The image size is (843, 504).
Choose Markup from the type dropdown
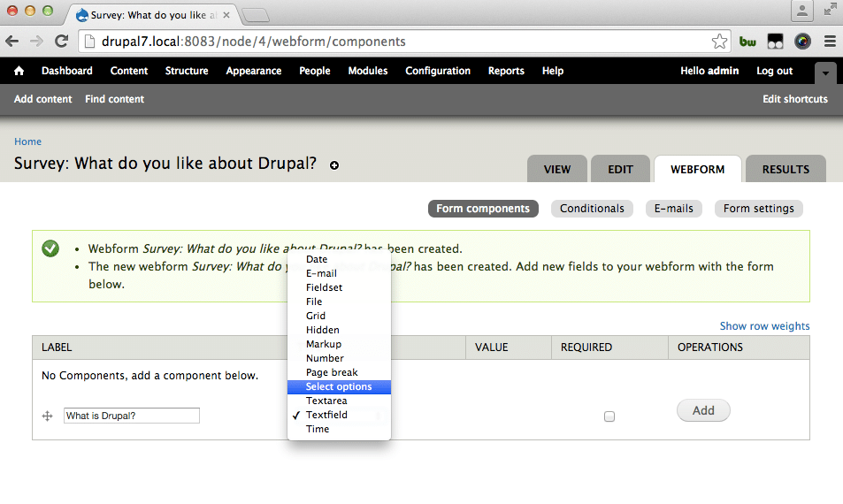340,344
